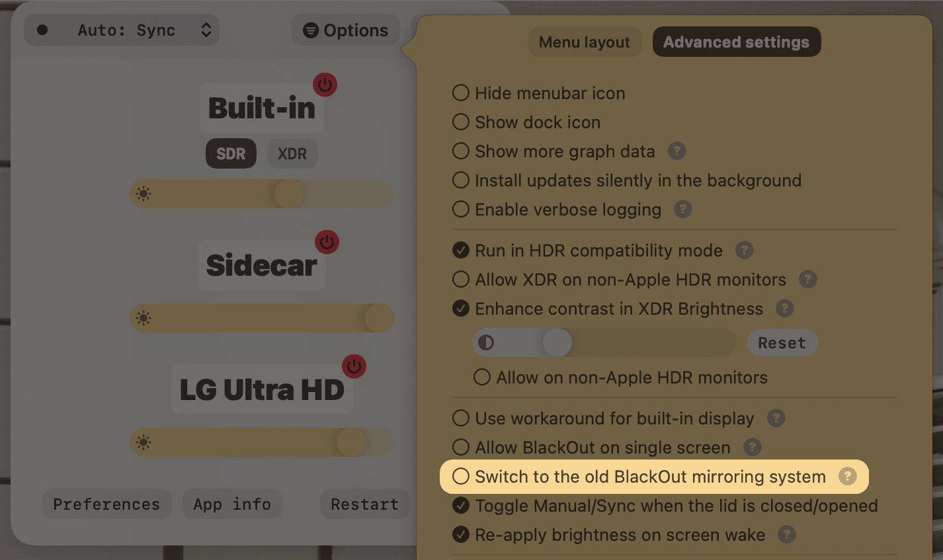The image size is (943, 560).
Task: Open the App info page
Action: point(232,504)
